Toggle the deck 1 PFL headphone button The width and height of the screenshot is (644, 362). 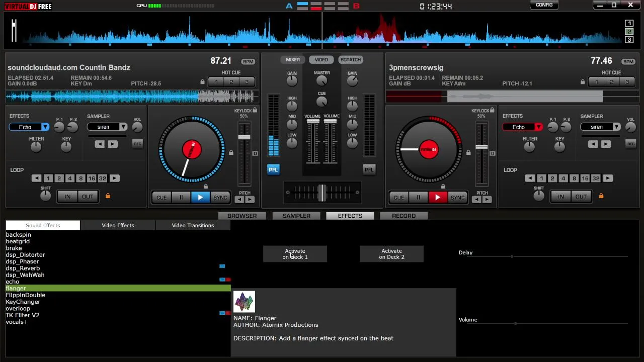click(x=273, y=169)
